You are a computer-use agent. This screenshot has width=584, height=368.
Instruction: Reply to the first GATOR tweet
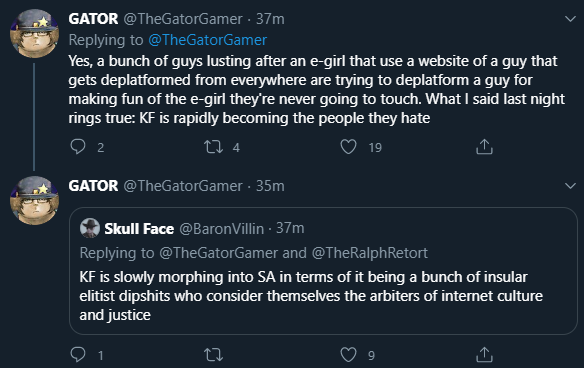[78, 147]
